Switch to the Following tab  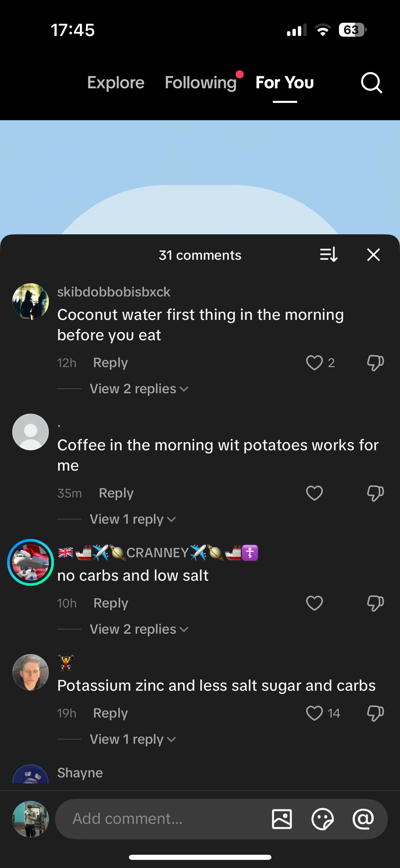(x=201, y=83)
